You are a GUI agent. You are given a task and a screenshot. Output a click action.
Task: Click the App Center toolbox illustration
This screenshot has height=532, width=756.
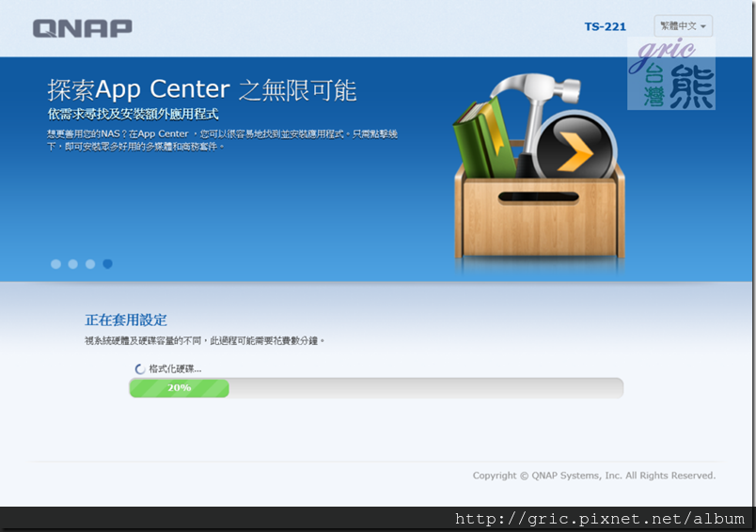point(539,166)
